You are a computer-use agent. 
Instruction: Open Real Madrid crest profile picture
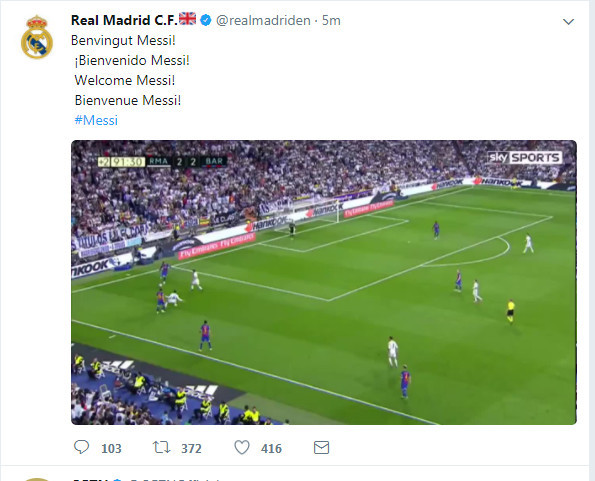click(x=37, y=37)
